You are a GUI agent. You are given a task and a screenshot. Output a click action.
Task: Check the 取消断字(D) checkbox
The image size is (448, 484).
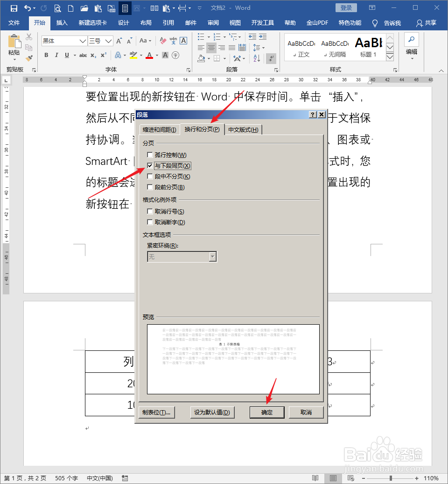point(150,222)
